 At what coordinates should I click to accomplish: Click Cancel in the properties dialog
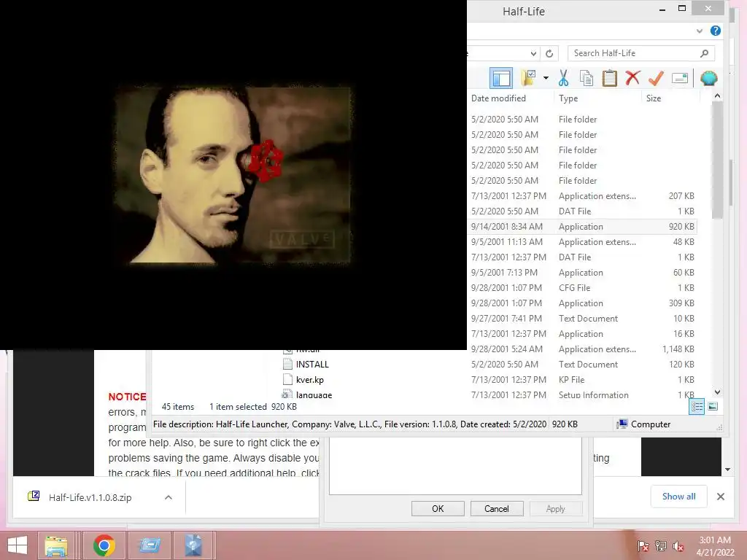point(496,508)
